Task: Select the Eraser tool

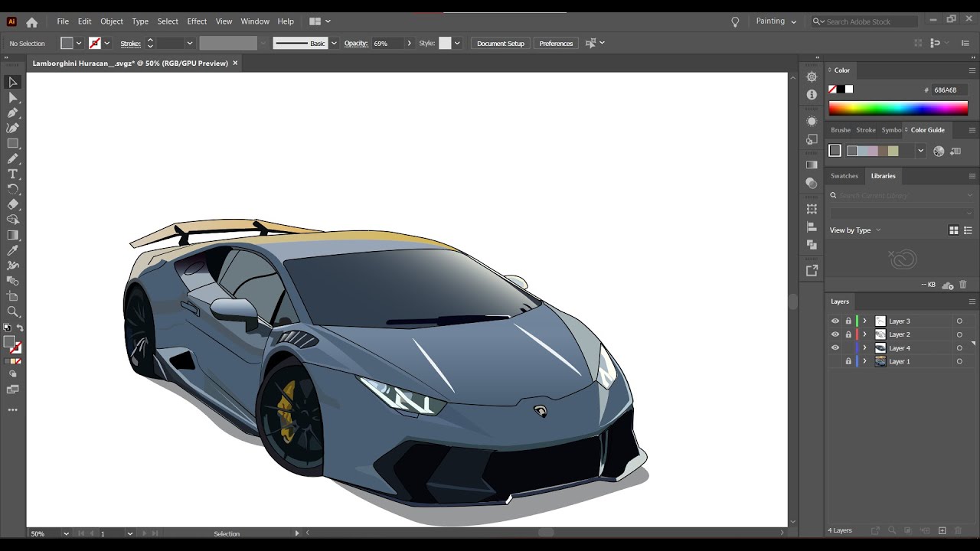Action: point(13,204)
